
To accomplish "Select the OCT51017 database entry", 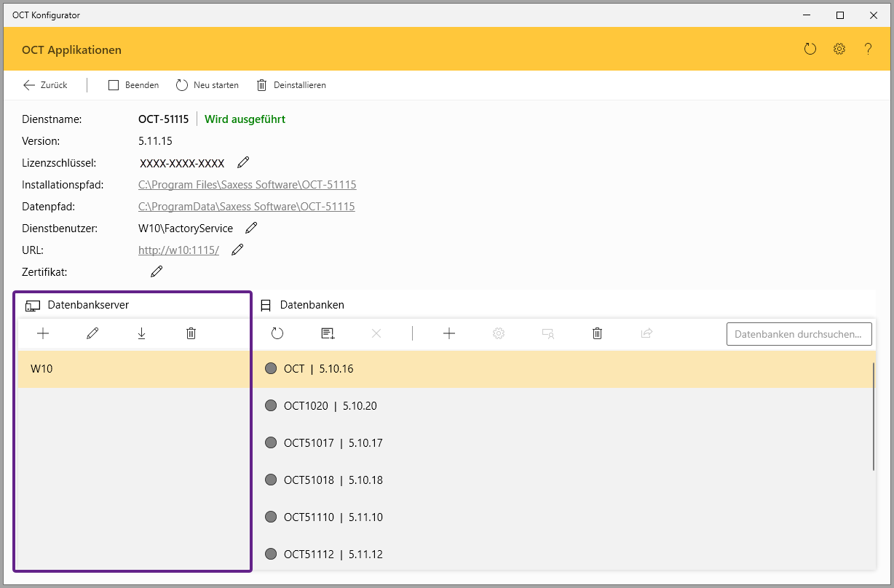I will pos(333,442).
